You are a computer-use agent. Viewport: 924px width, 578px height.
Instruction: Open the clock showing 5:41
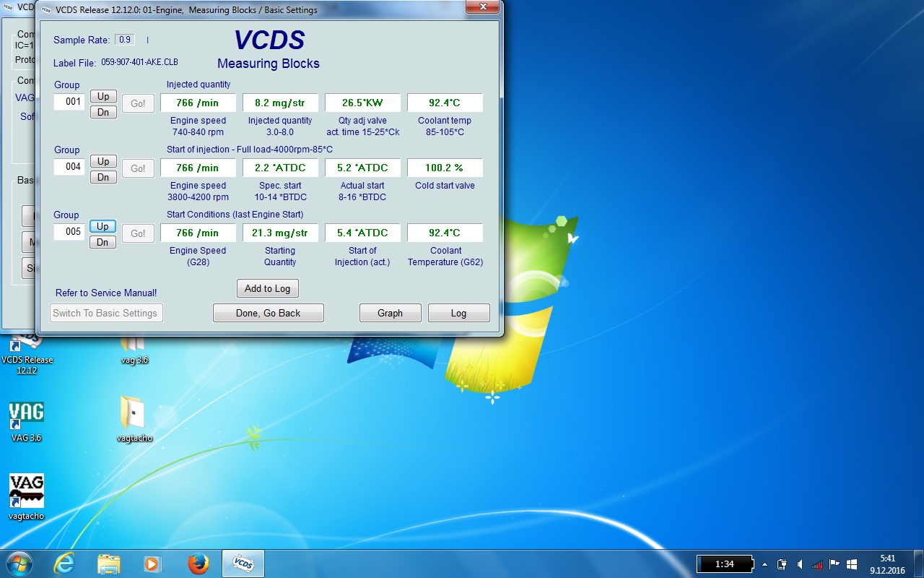[x=887, y=564]
